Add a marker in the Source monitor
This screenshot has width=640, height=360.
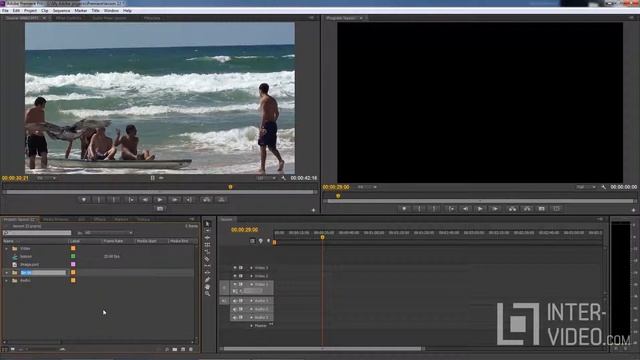(84, 200)
